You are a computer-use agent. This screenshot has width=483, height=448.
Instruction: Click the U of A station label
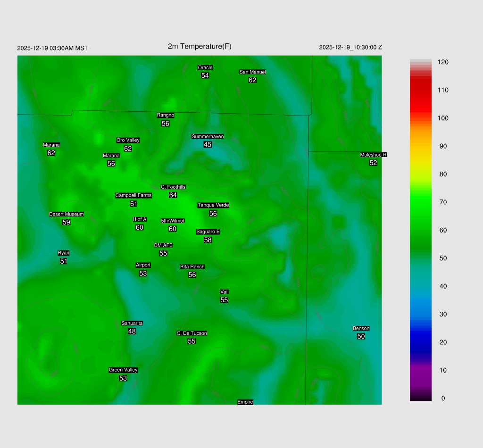coord(140,219)
